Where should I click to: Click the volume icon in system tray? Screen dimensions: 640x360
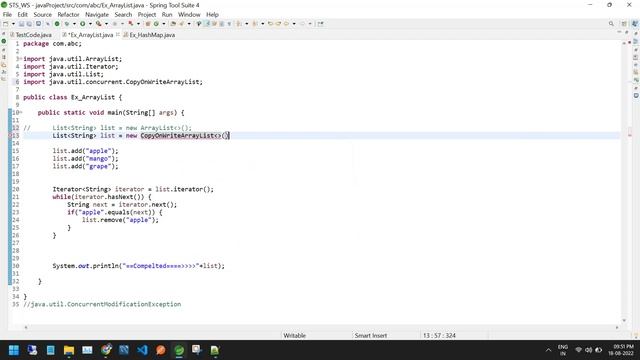589,350
